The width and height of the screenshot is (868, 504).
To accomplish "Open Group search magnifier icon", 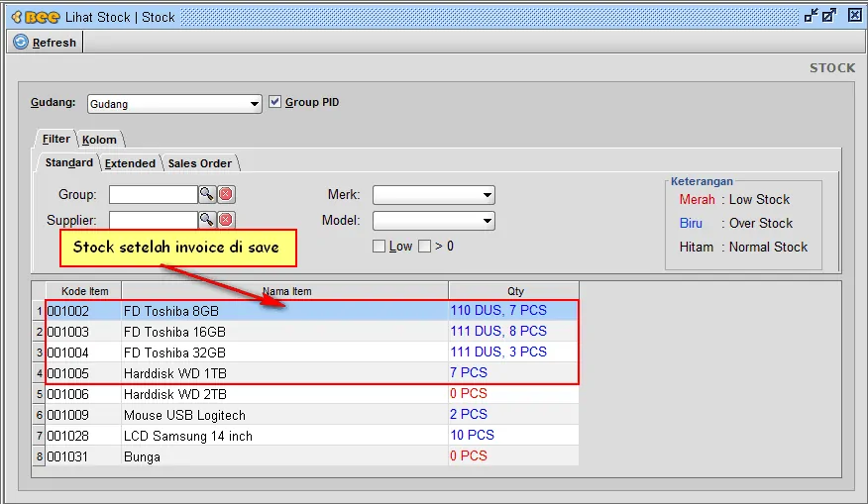I will coord(206,194).
